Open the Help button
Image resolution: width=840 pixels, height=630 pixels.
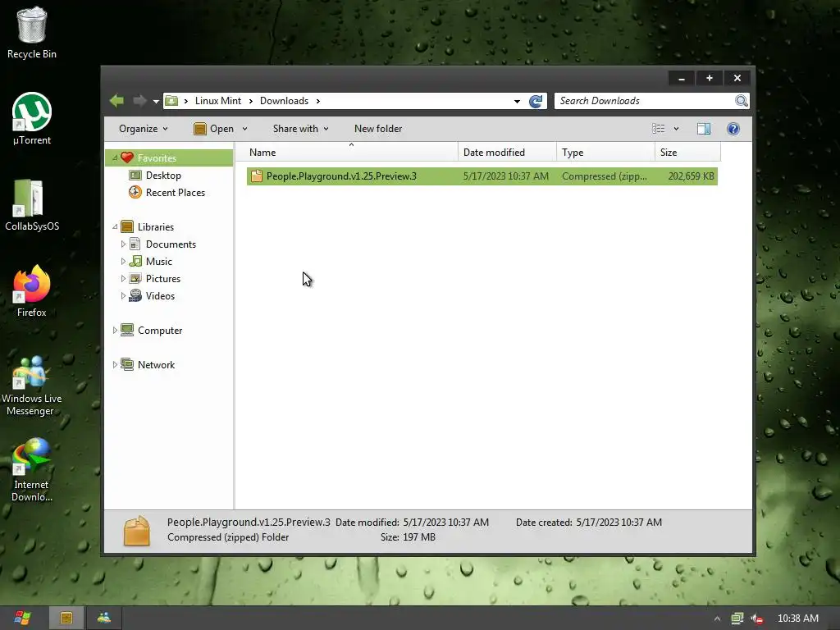point(733,129)
